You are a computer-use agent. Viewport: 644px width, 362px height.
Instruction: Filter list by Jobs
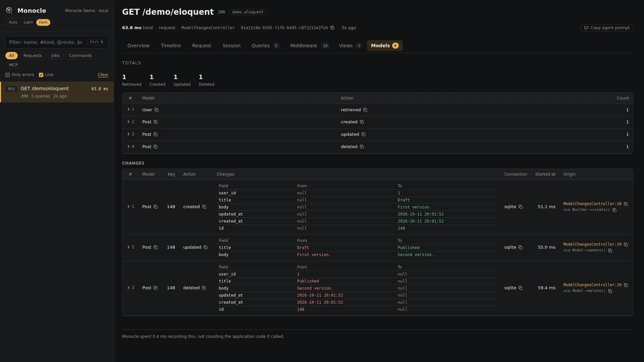tap(55, 56)
